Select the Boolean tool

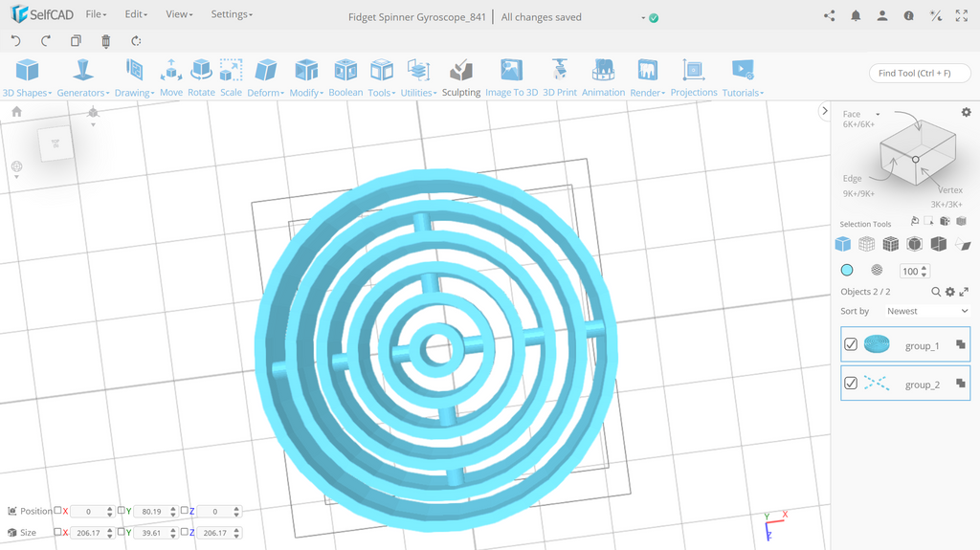(x=345, y=77)
